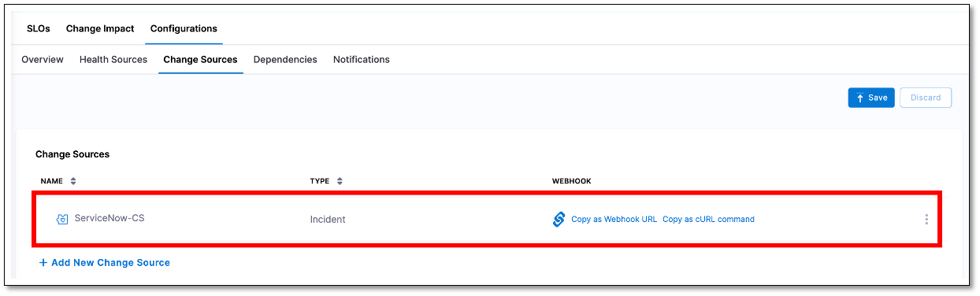Switch to the Dependencies sub-tab
Screen dimensions: 980x296
coord(285,60)
